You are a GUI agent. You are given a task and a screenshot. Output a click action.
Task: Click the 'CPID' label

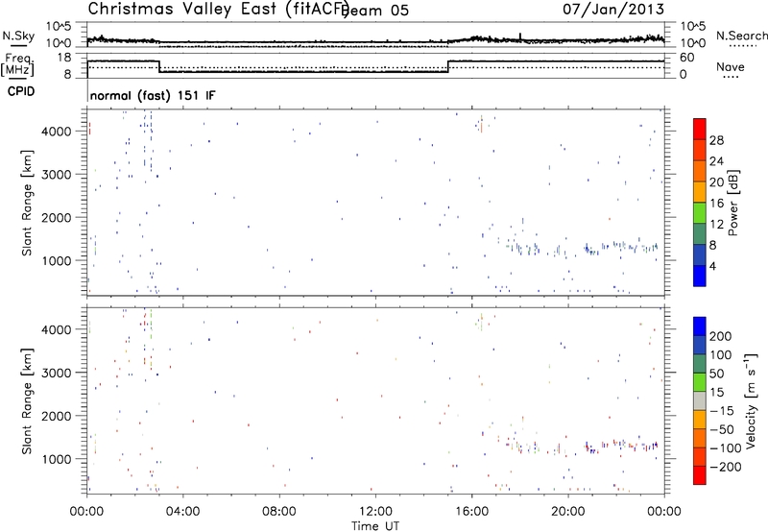coord(21,91)
